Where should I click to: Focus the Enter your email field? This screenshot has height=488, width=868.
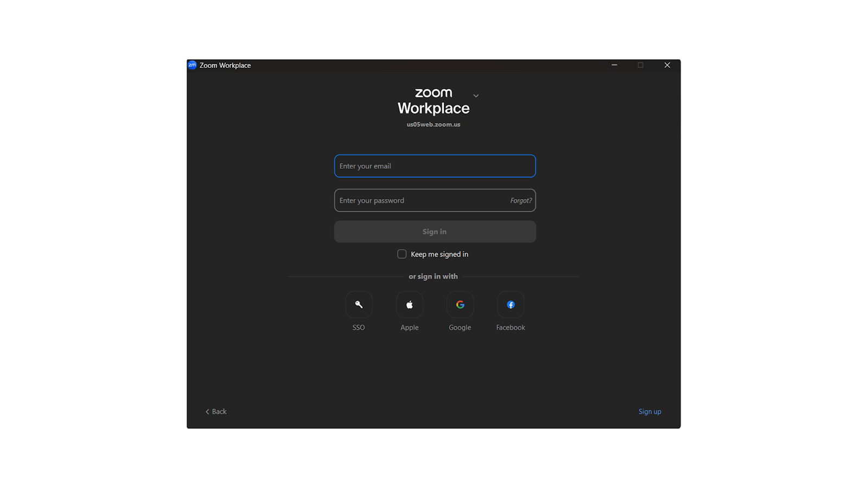tap(435, 166)
